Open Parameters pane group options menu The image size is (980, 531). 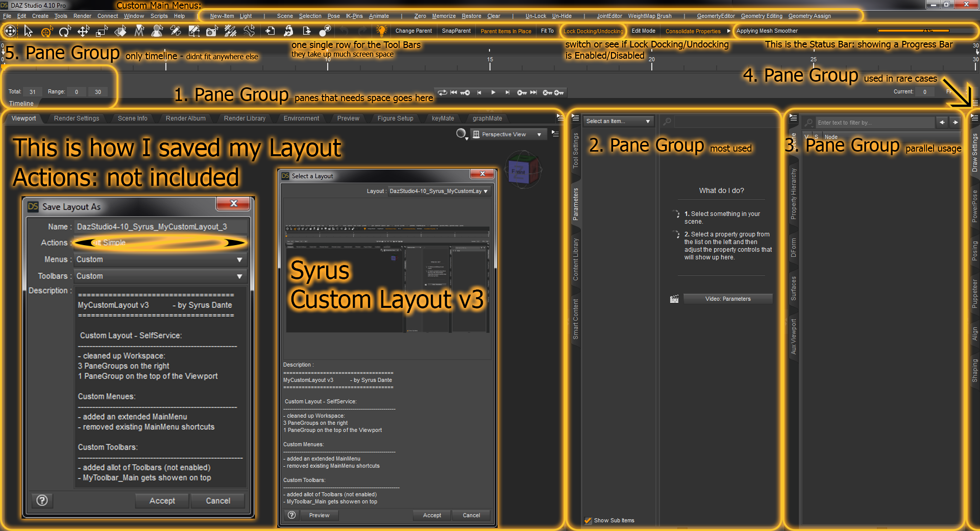click(575, 118)
